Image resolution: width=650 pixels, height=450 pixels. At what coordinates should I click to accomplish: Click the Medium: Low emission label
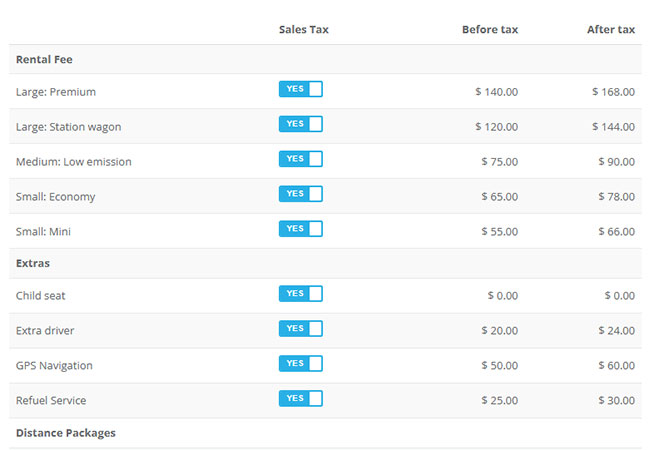(x=73, y=162)
